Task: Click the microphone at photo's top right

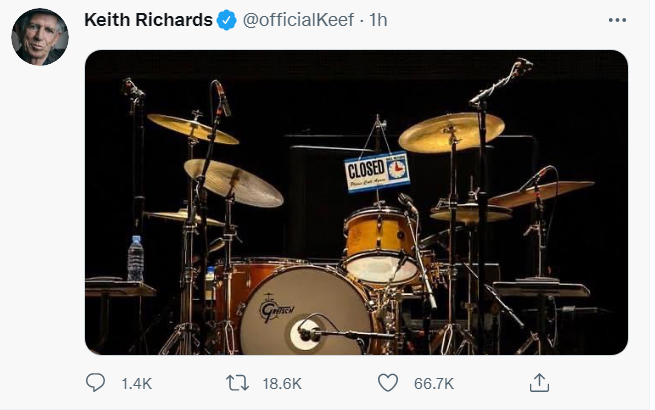Action: coord(519,68)
